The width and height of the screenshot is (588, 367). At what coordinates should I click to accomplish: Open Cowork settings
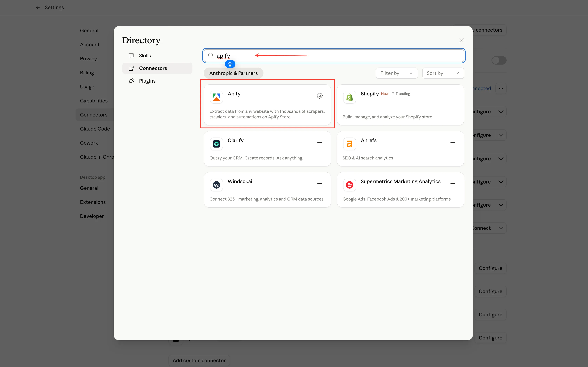point(89,143)
